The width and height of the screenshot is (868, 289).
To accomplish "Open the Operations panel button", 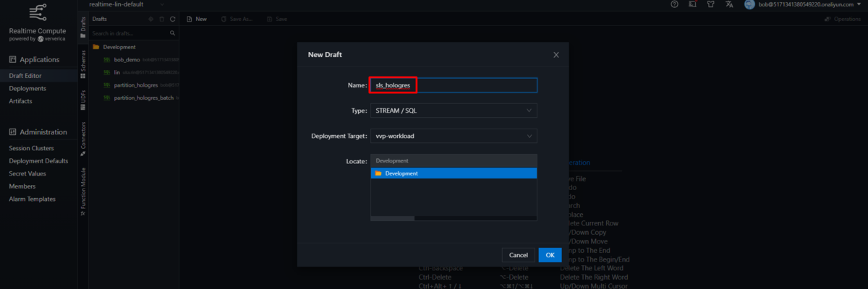I will pyautogui.click(x=843, y=19).
